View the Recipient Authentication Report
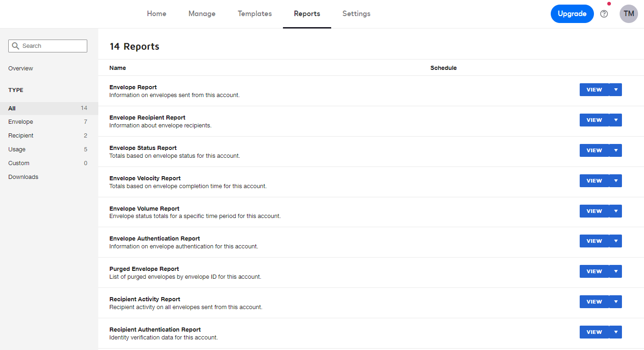The height and width of the screenshot is (350, 644). point(594,332)
